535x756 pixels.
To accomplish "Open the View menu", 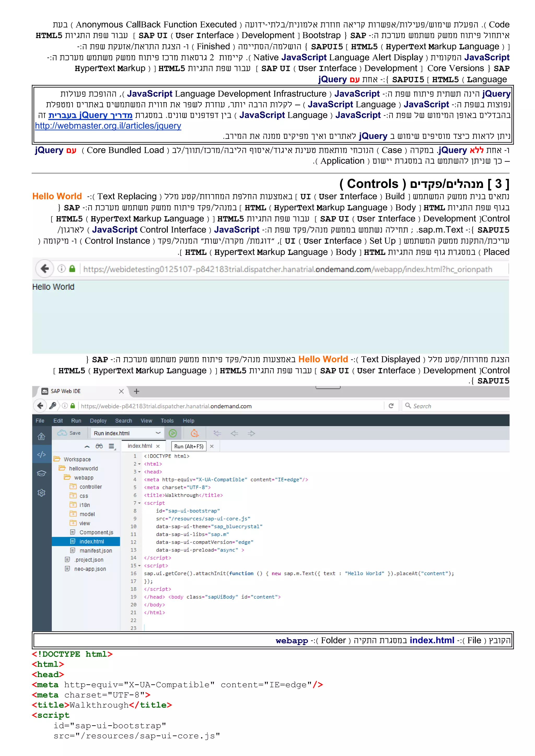I will click(x=146, y=421).
